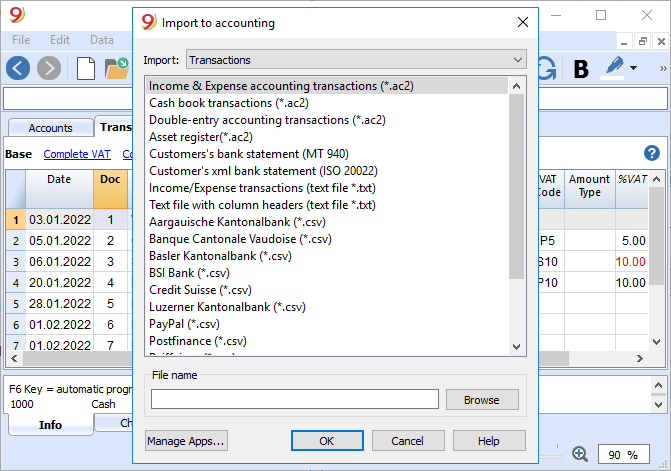Click the import list scroll down arrow
The width and height of the screenshot is (671, 471).
click(517, 347)
